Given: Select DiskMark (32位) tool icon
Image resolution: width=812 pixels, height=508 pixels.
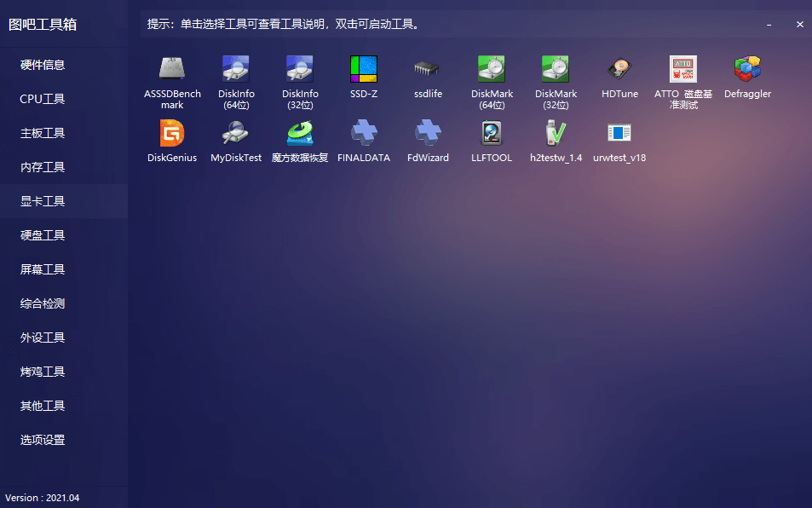Looking at the screenshot, I should (556, 69).
